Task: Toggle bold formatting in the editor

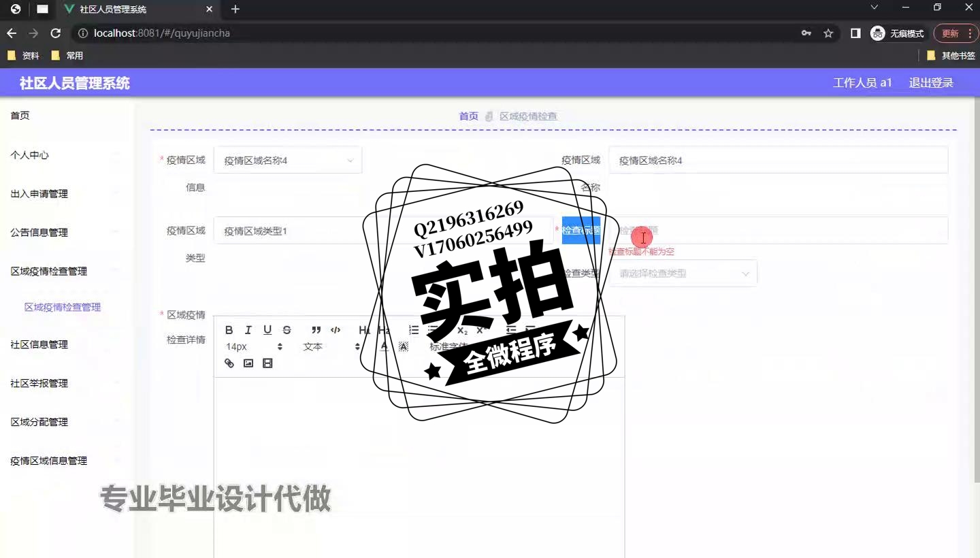Action: (x=229, y=330)
